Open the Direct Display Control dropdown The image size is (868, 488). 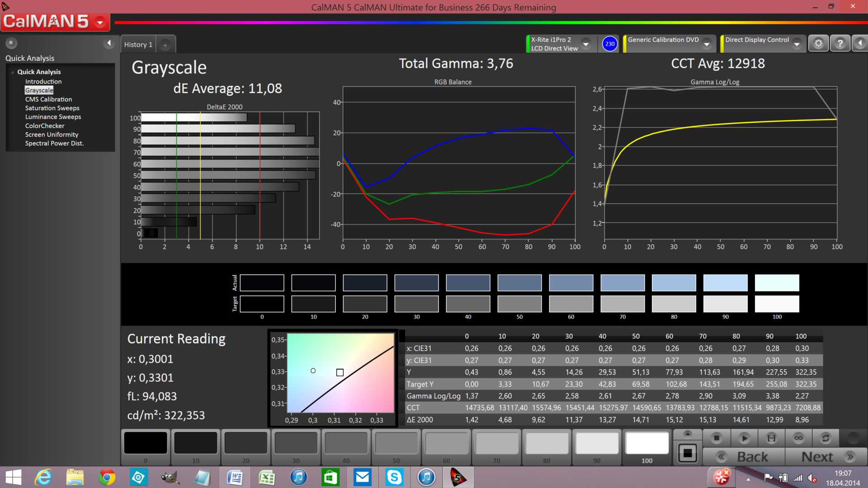click(797, 44)
